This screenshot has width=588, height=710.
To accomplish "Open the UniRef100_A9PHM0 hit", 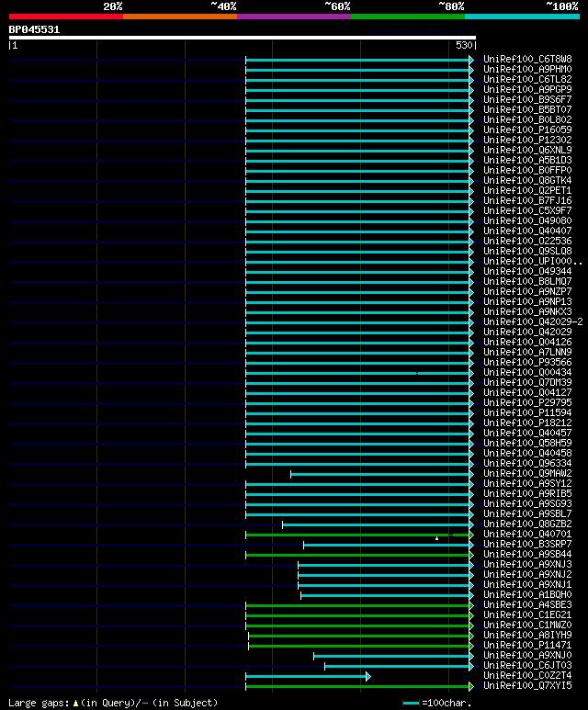I will coord(527,69).
